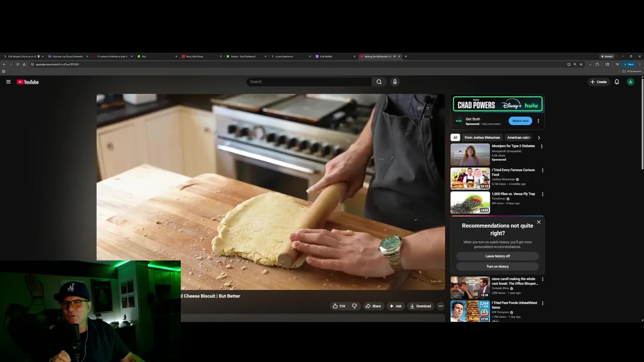Close the recommendations prompt with the X
The height and width of the screenshot is (362, 644).
pos(538,222)
